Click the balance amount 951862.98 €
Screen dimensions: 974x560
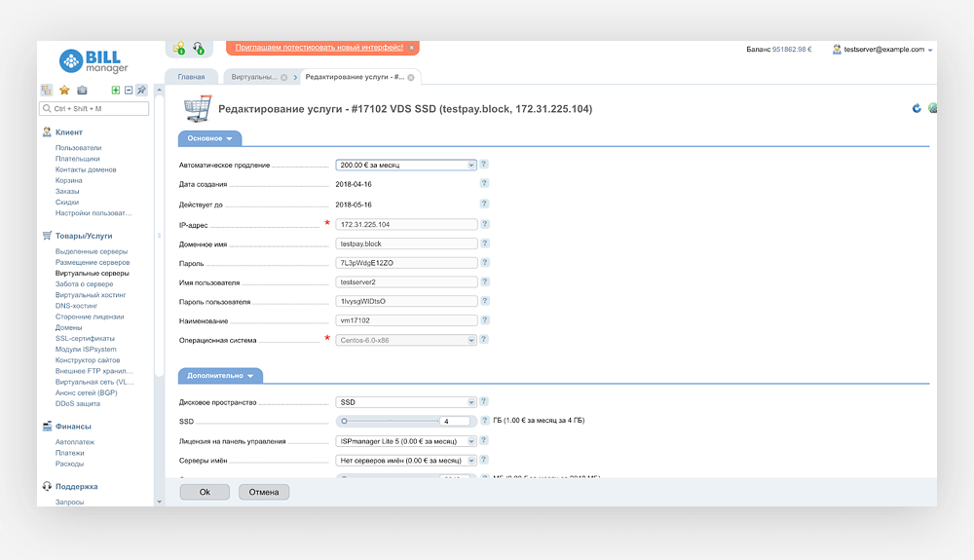click(x=792, y=50)
